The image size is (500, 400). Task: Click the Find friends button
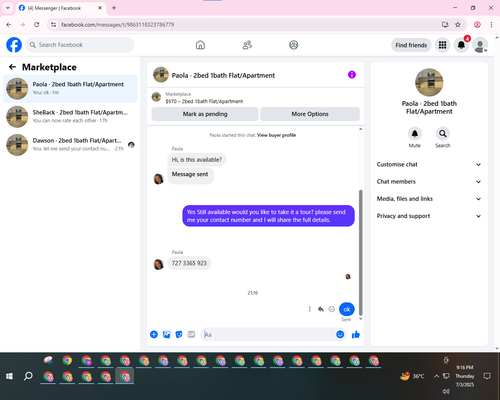411,45
